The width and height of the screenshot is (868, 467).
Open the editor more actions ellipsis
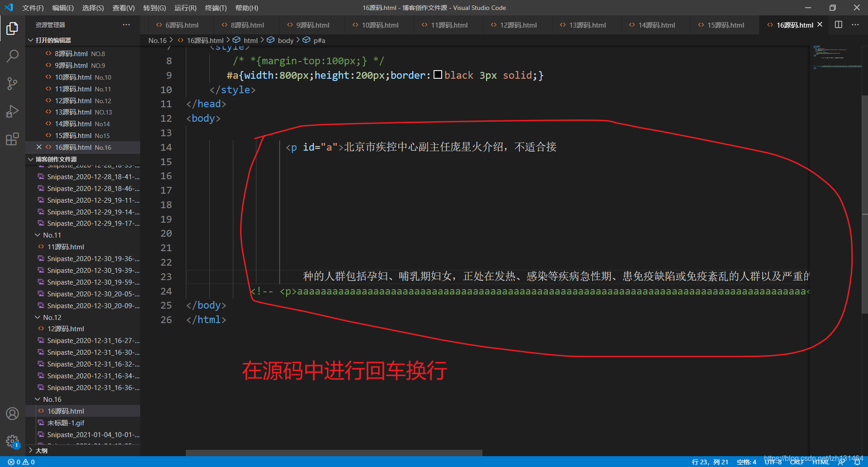[855, 25]
